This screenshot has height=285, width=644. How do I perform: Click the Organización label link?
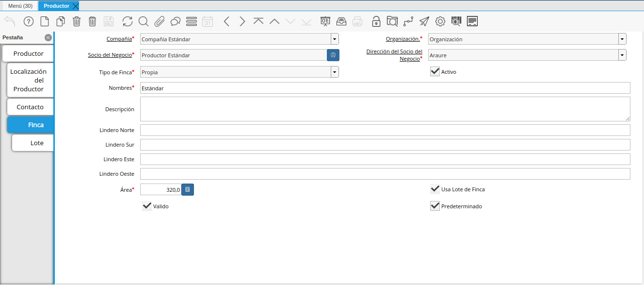point(402,39)
